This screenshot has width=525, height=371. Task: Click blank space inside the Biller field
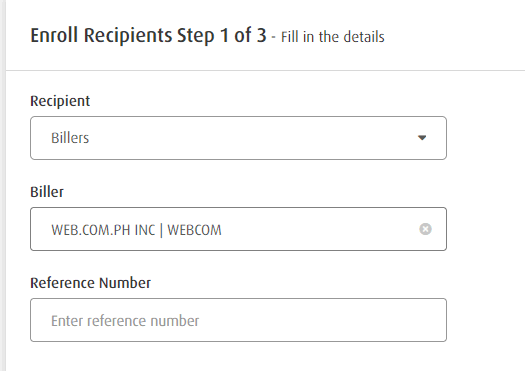tap(318, 229)
